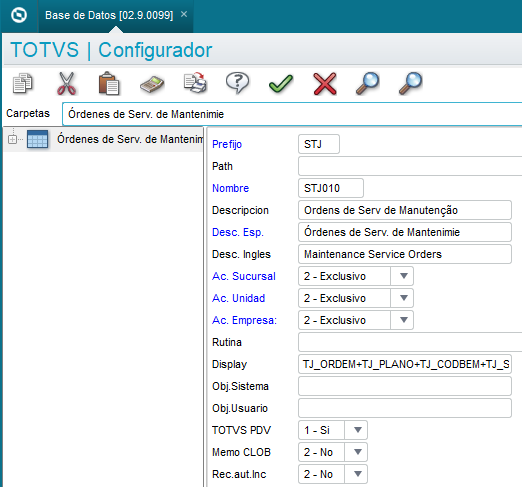
Task: Open the Ac. Unidad dropdown
Action: point(404,298)
